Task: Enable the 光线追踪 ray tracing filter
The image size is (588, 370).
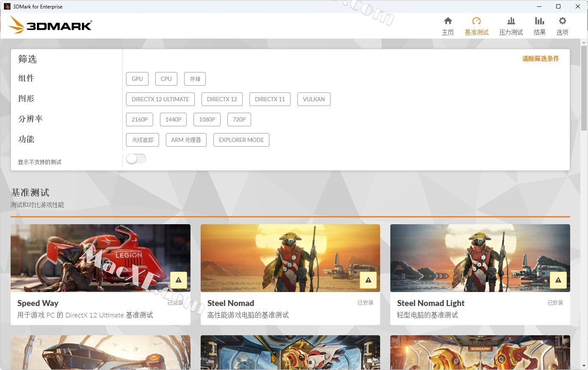Action: click(143, 140)
